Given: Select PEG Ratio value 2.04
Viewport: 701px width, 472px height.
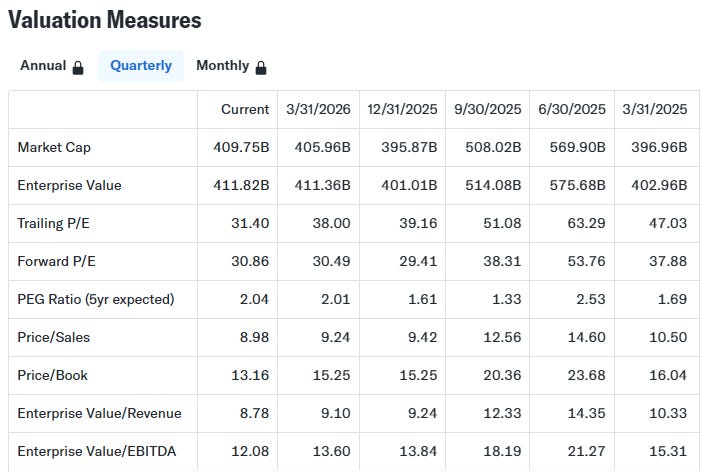Looking at the screenshot, I should click(x=254, y=299).
